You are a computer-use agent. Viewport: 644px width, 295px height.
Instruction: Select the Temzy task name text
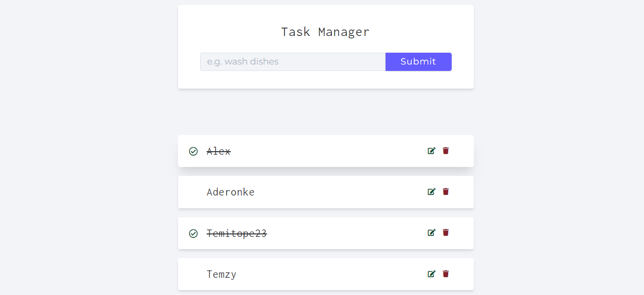point(221,274)
